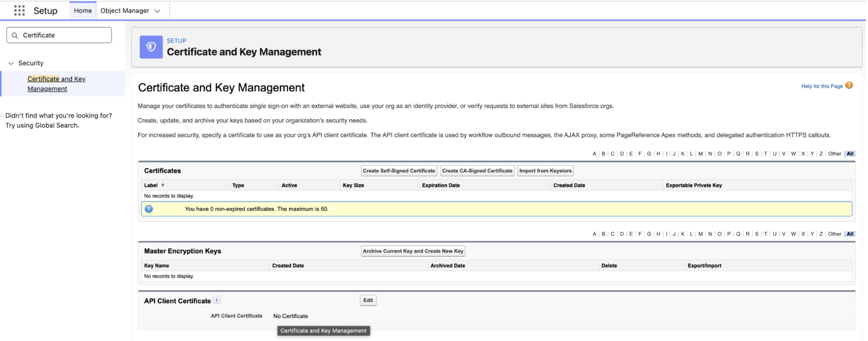Click the Key Name column header
This screenshot has width=868, height=341.
coord(156,265)
